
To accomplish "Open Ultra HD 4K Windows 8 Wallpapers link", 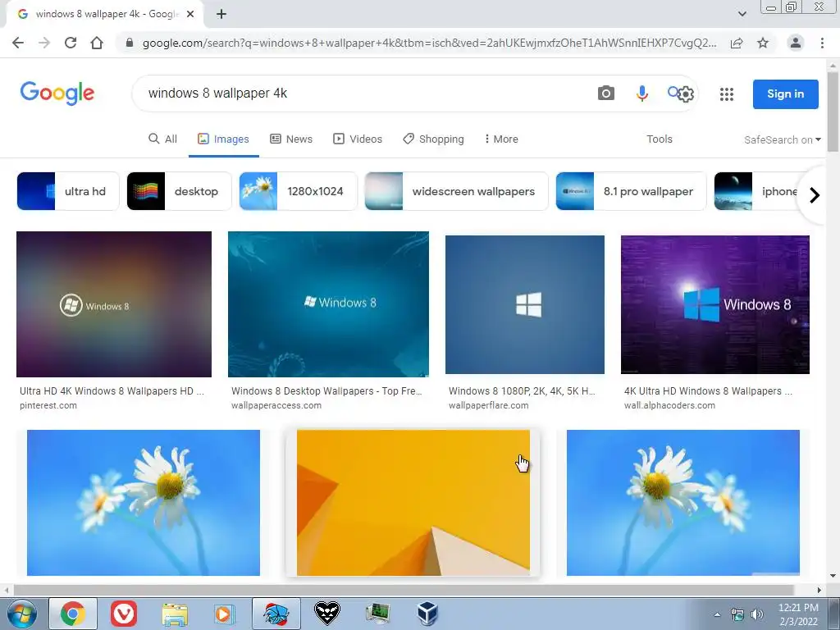I will pyautogui.click(x=112, y=391).
